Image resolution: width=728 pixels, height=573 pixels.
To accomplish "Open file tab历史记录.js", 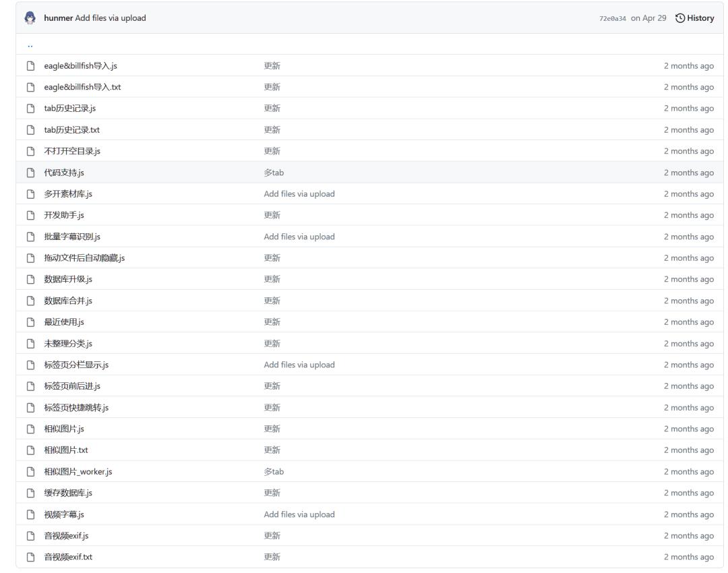I will point(69,109).
